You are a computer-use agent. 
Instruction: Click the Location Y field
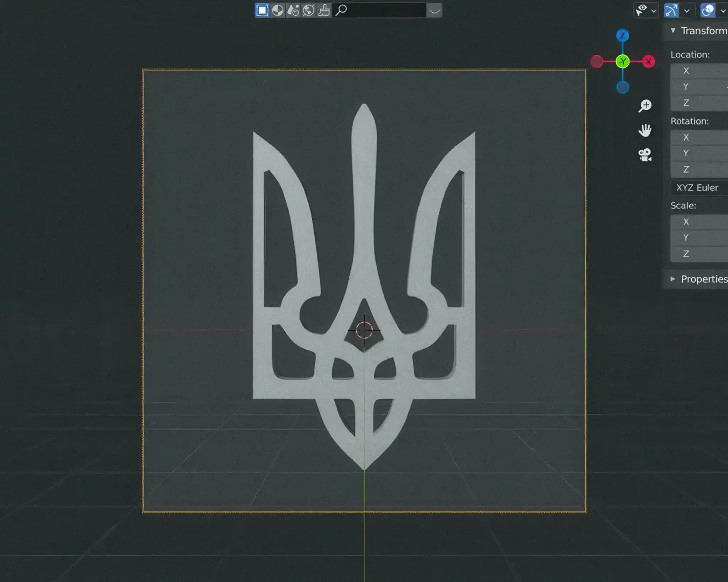[x=699, y=87]
